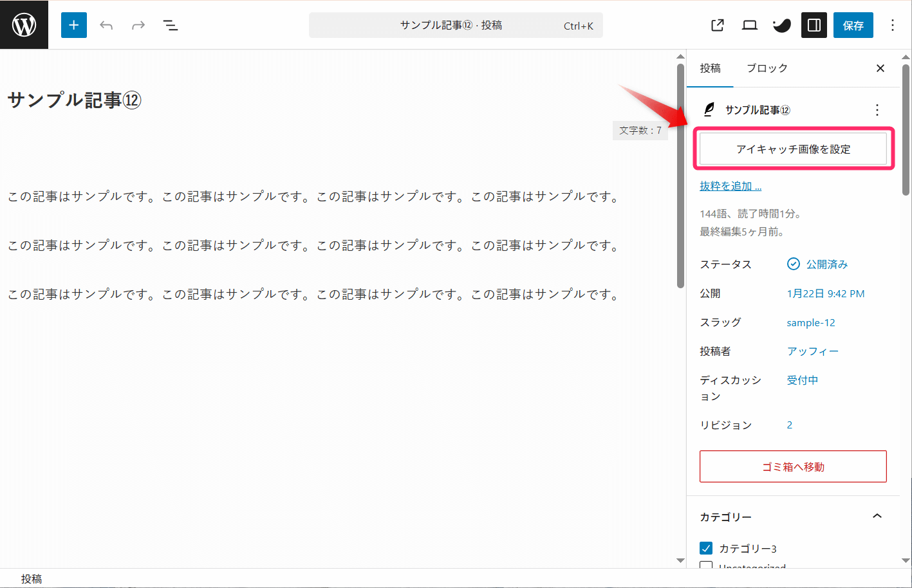
Task: Open the block inserter plus button
Action: point(74,25)
